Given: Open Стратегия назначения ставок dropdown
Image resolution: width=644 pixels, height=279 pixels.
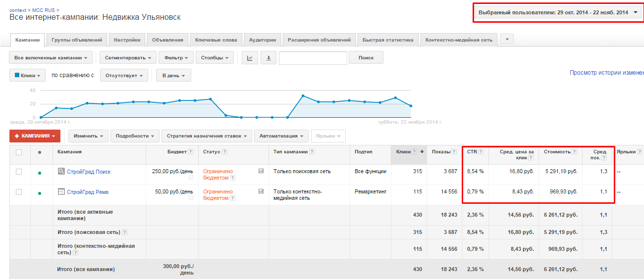Looking at the screenshot, I should [207, 136].
